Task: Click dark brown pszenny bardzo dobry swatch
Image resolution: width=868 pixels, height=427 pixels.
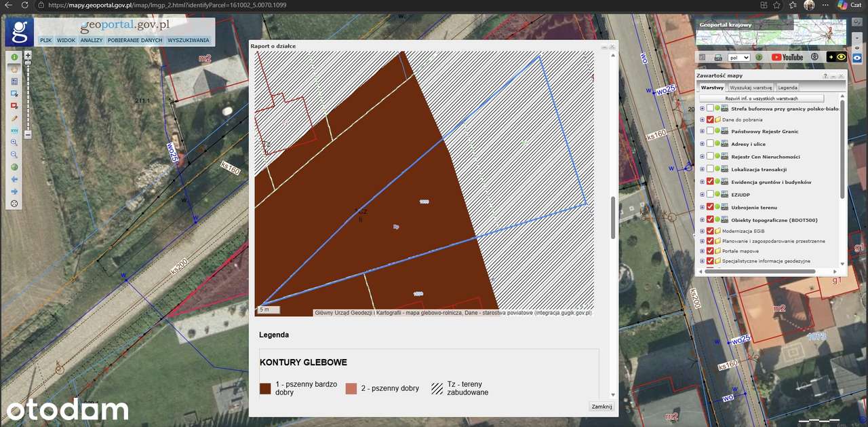Action: tap(265, 389)
